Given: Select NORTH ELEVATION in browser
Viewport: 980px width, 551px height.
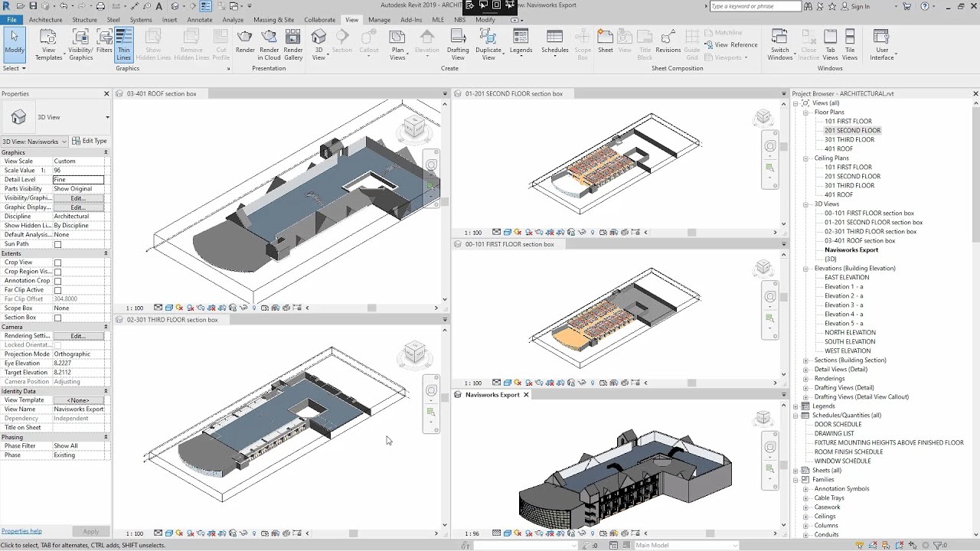Looking at the screenshot, I should [x=850, y=333].
